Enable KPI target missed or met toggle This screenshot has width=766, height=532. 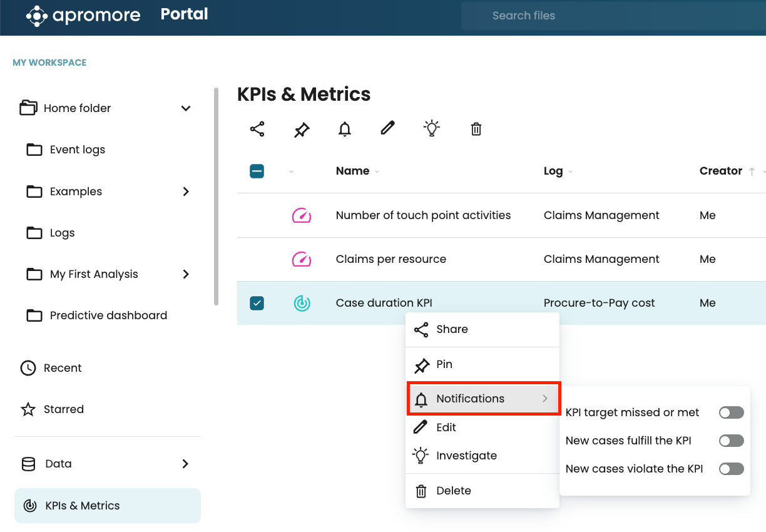pos(731,412)
